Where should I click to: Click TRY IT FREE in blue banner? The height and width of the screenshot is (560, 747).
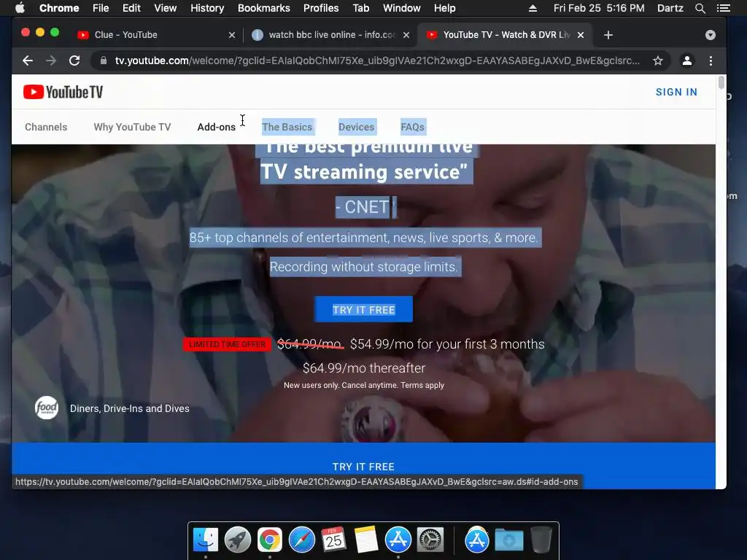pyautogui.click(x=363, y=467)
